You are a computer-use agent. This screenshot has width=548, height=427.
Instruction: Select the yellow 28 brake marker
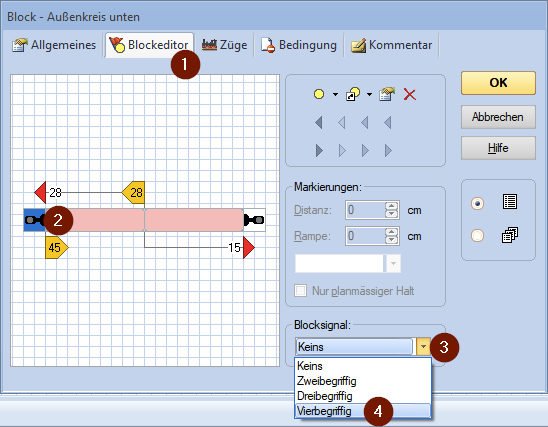point(134,192)
